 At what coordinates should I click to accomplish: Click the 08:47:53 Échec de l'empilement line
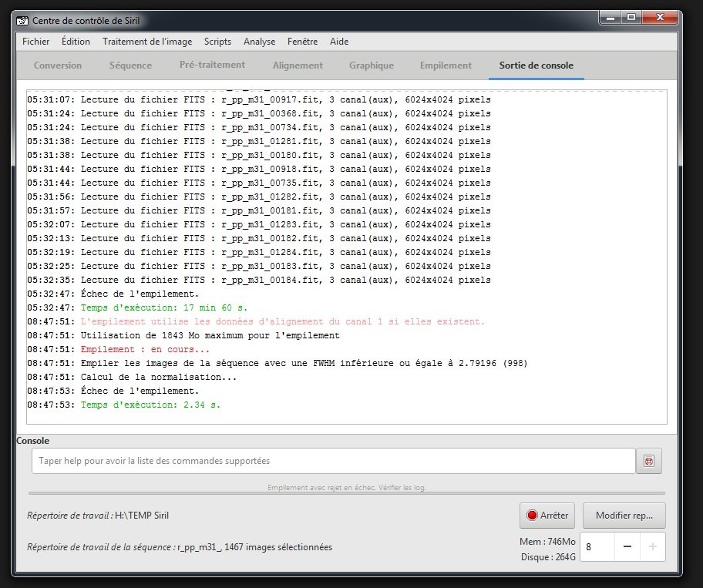[113, 391]
